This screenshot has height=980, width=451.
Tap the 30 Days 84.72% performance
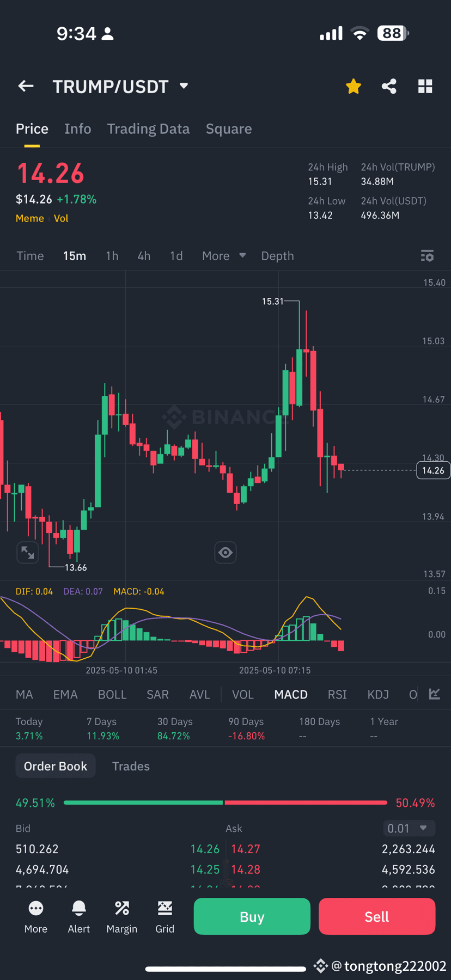coord(175,728)
